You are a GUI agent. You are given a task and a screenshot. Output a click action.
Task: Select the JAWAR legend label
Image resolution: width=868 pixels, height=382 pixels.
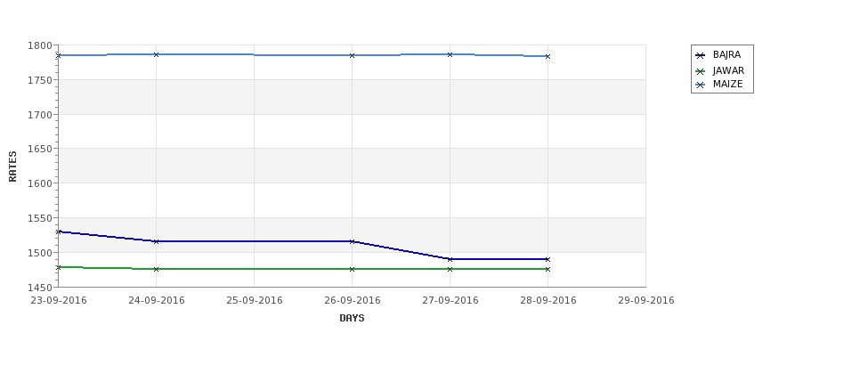(728, 71)
